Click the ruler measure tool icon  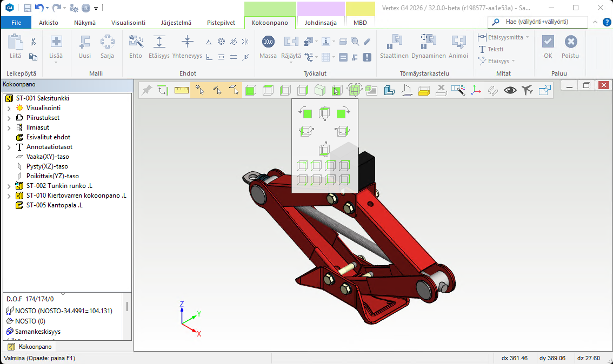click(x=182, y=90)
